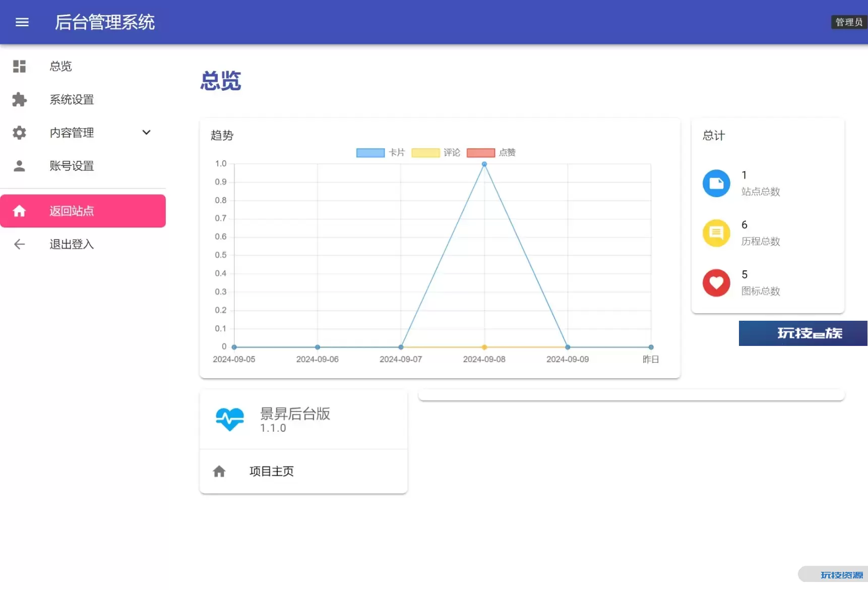This screenshot has height=590, width=868.
Task: Click the back arrow icon for 退出登入
Action: tap(19, 245)
